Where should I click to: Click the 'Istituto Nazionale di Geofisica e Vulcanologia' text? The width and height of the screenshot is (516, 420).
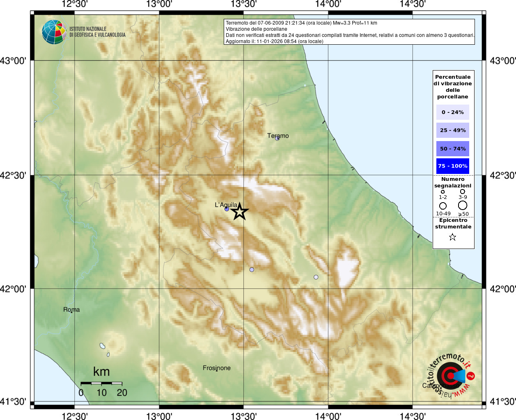pos(97,32)
